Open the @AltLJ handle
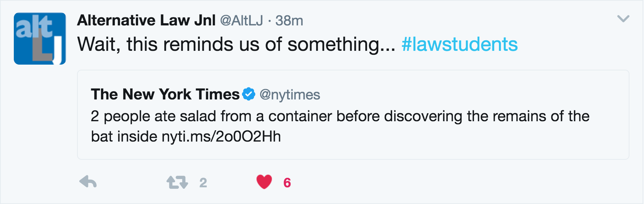The width and height of the screenshot is (644, 204). point(241,21)
